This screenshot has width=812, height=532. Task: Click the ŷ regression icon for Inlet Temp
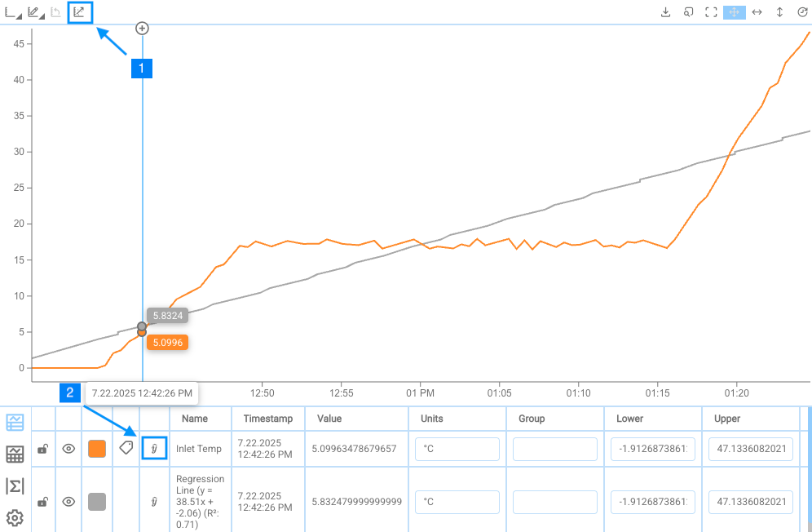154,448
